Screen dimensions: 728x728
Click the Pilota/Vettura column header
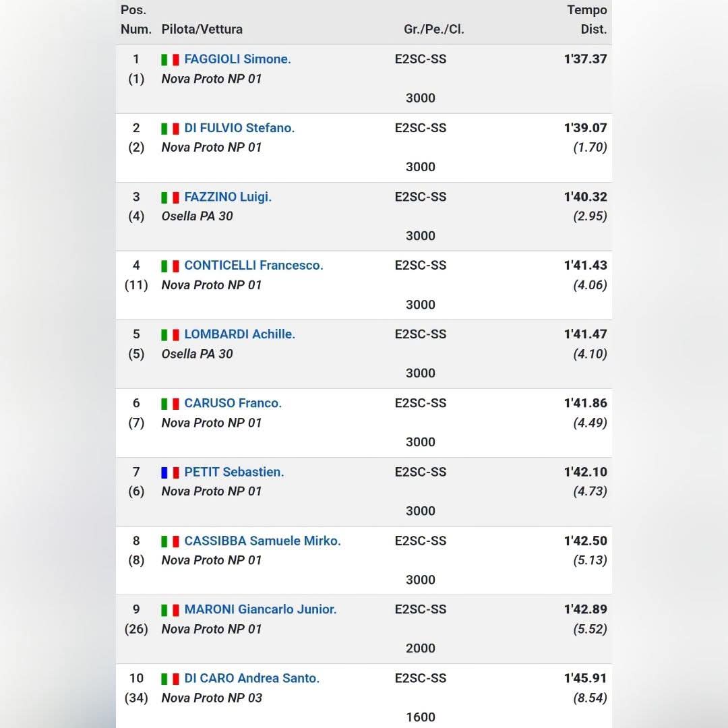202,29
